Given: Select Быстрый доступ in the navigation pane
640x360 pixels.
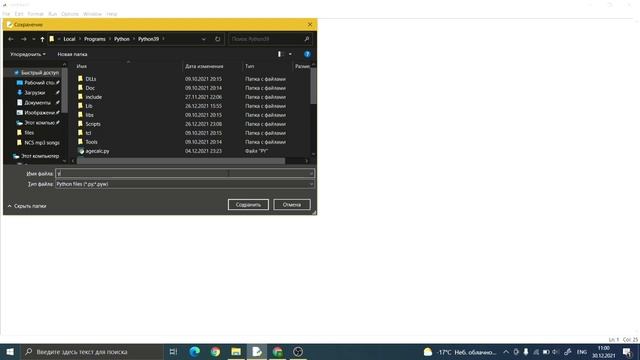Looking at the screenshot, I should (x=36, y=73).
